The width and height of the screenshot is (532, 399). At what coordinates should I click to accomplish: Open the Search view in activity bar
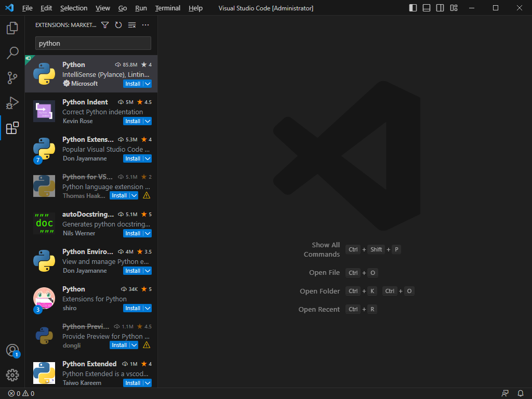(x=12, y=53)
